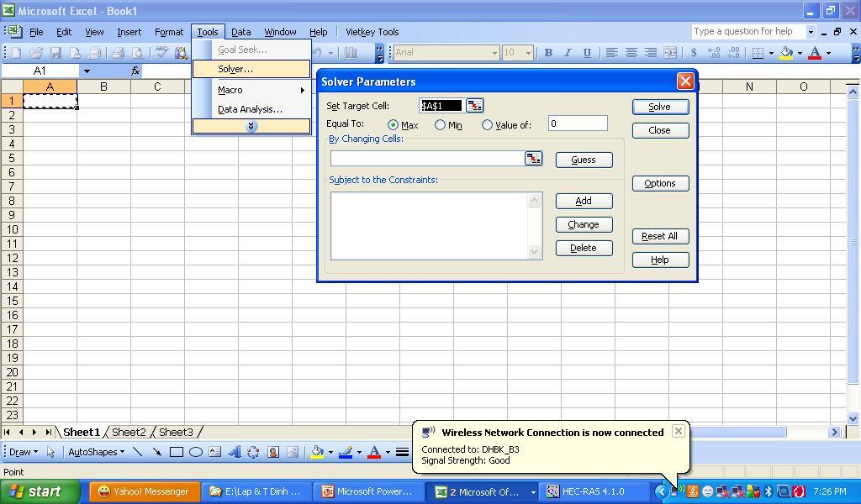Switch to the Sheet2 tab
The image size is (861, 504).
coord(129,432)
